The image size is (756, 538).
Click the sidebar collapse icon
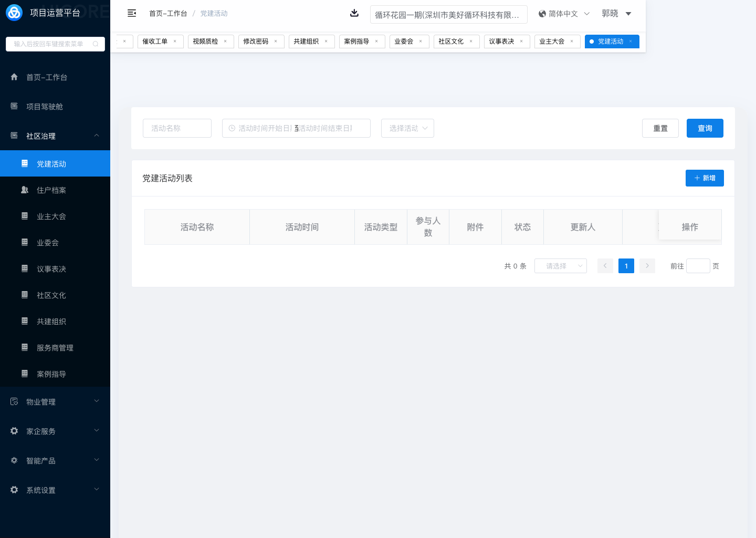pos(132,13)
